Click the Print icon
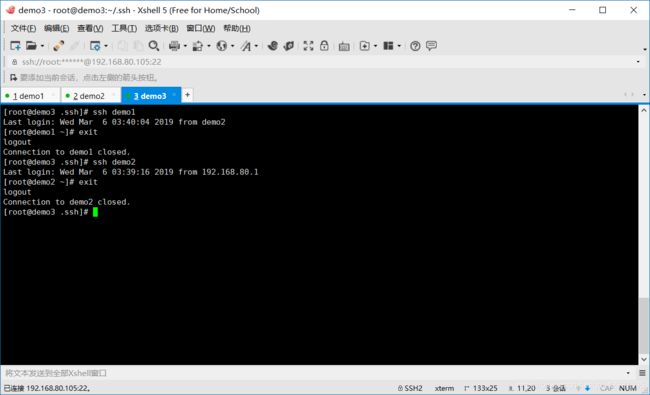The image size is (650, 395). tap(175, 46)
